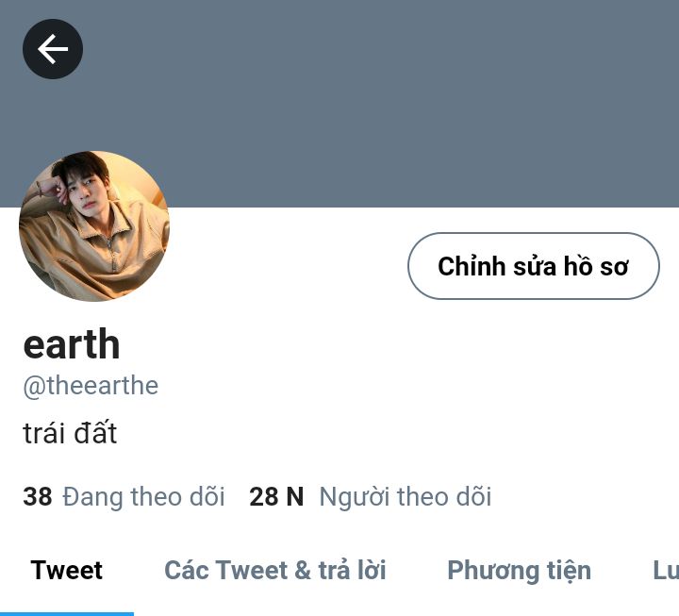Tap the back arrow icon

click(53, 49)
